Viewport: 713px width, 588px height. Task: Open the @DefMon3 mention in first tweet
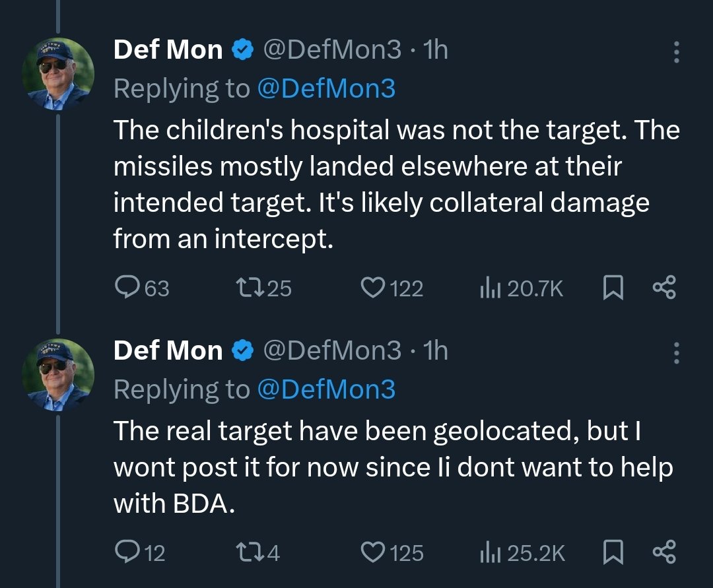325,89
